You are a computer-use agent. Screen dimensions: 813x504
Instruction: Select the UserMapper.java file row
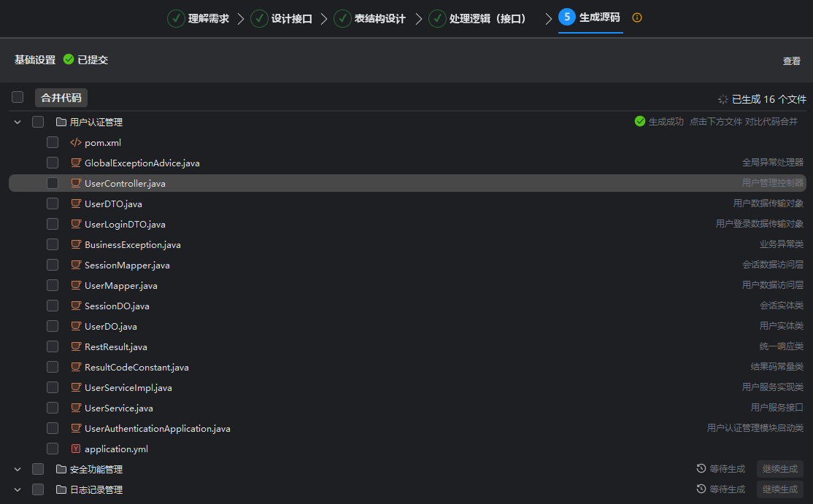point(122,285)
